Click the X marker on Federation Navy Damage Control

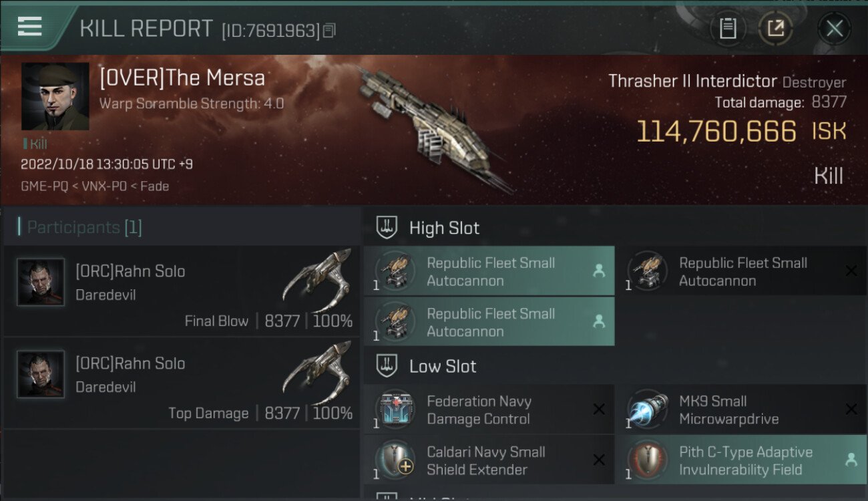click(x=599, y=409)
